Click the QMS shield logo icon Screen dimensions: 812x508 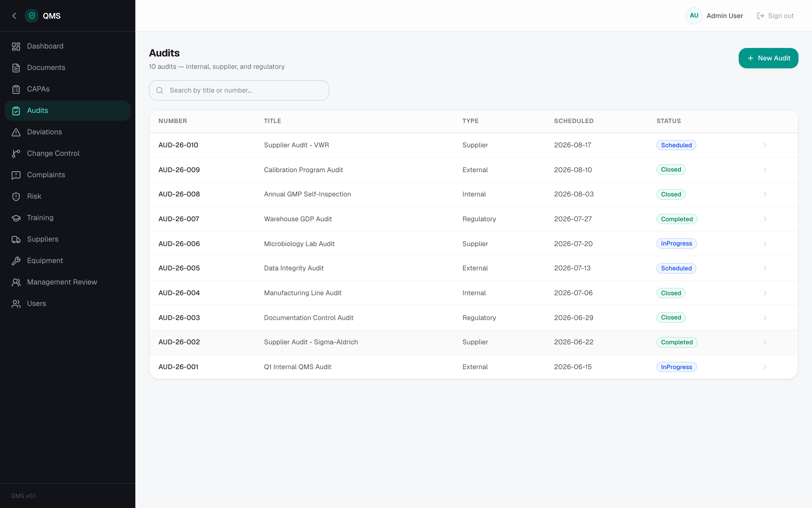tap(32, 16)
